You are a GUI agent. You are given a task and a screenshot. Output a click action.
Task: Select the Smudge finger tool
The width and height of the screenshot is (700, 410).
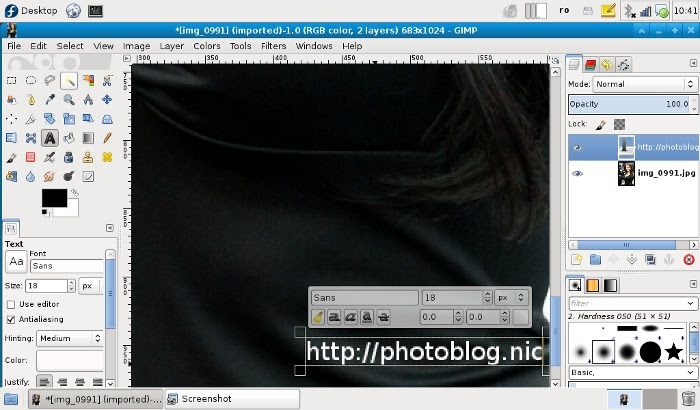pyautogui.click(x=50, y=176)
